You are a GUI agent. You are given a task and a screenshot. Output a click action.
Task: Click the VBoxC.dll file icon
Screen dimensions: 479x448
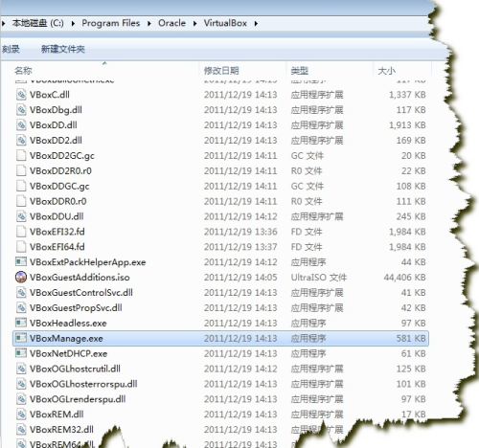21,95
